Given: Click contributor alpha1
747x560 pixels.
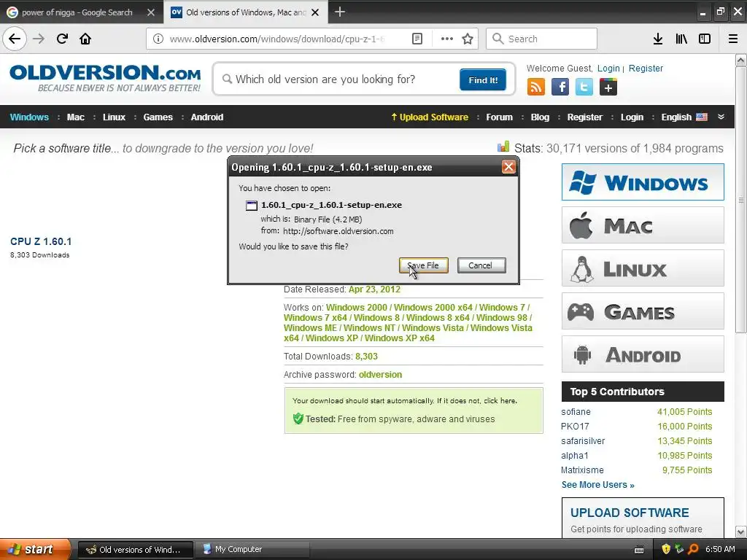Looking at the screenshot, I should [x=574, y=455].
